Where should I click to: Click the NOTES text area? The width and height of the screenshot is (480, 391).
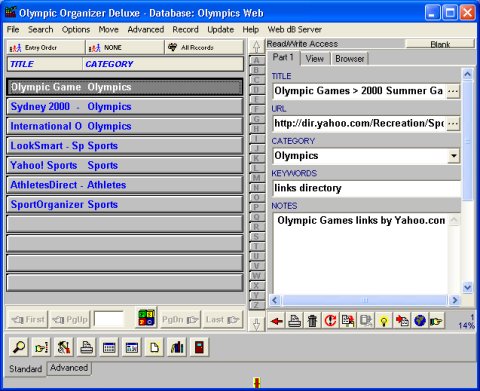[x=360, y=253]
